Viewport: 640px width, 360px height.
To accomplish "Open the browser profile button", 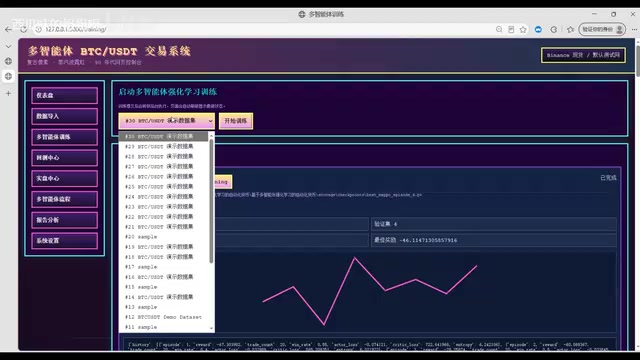I will [x=602, y=29].
